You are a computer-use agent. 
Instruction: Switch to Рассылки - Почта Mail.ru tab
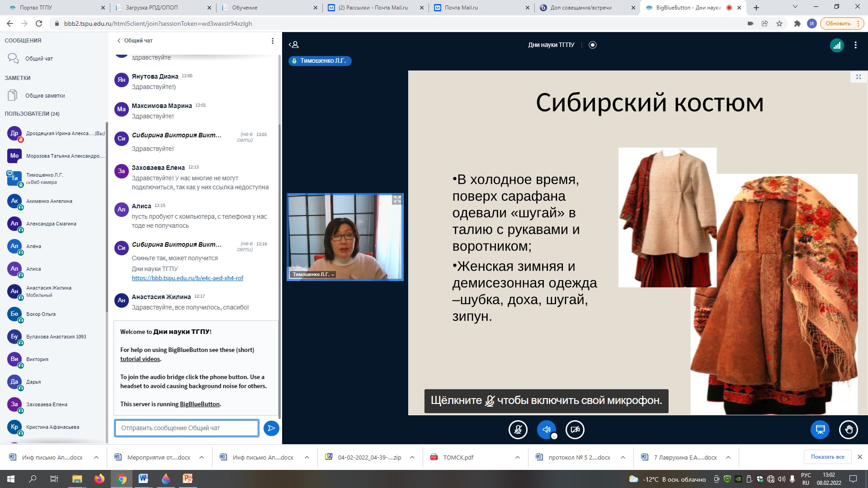coord(375,8)
